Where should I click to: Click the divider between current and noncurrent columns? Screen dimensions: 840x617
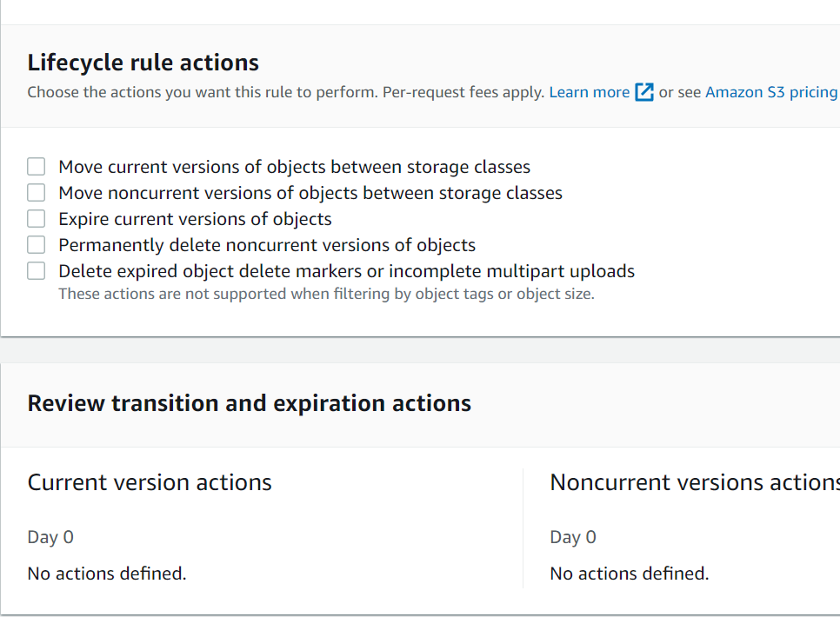523,528
